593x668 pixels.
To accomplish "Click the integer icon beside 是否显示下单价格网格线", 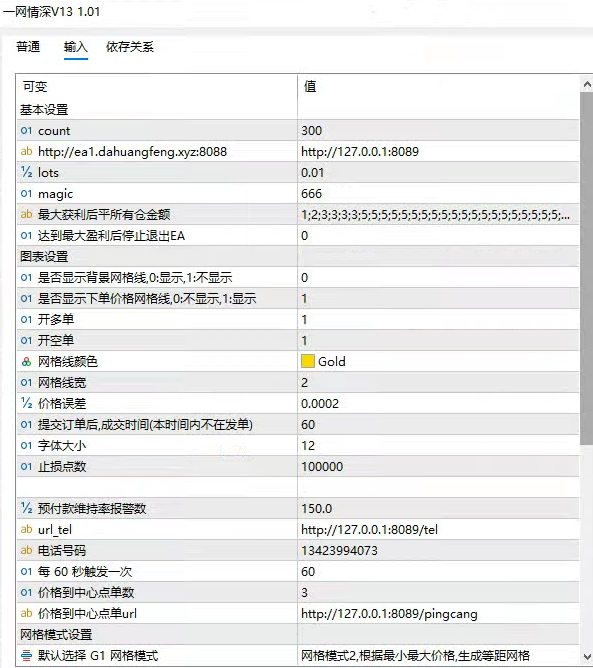I will 26,298.
